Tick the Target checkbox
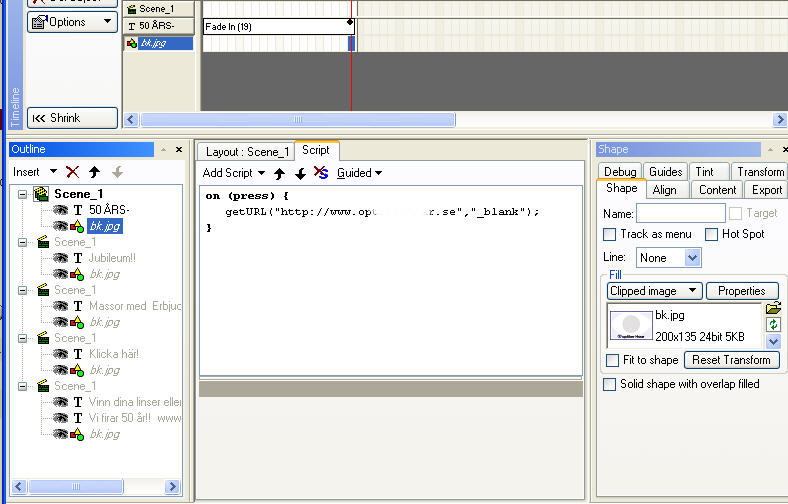This screenshot has width=788, height=504. (x=735, y=214)
